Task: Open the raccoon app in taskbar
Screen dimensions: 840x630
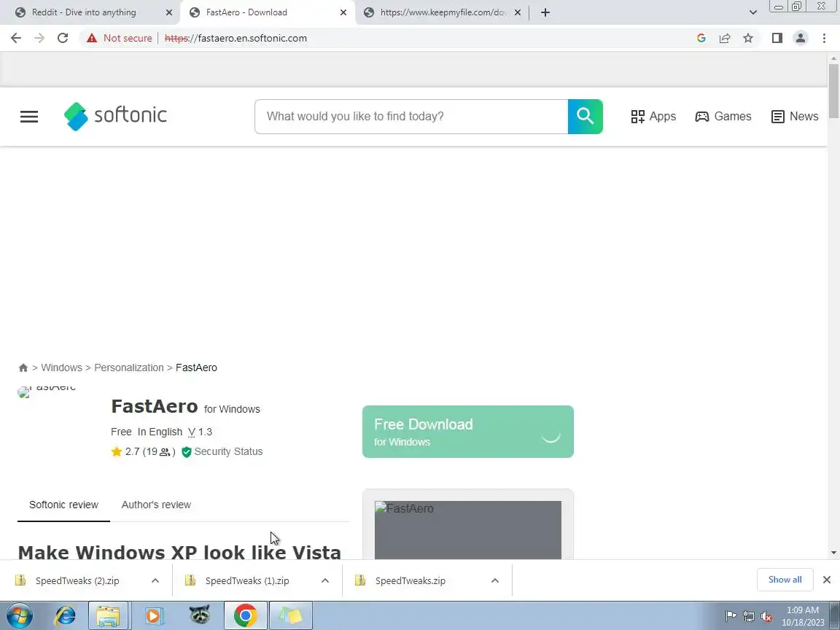Action: coord(199,615)
